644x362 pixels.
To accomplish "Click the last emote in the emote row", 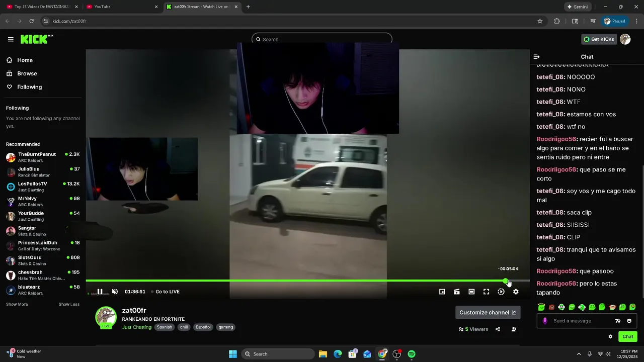I will coord(632,307).
